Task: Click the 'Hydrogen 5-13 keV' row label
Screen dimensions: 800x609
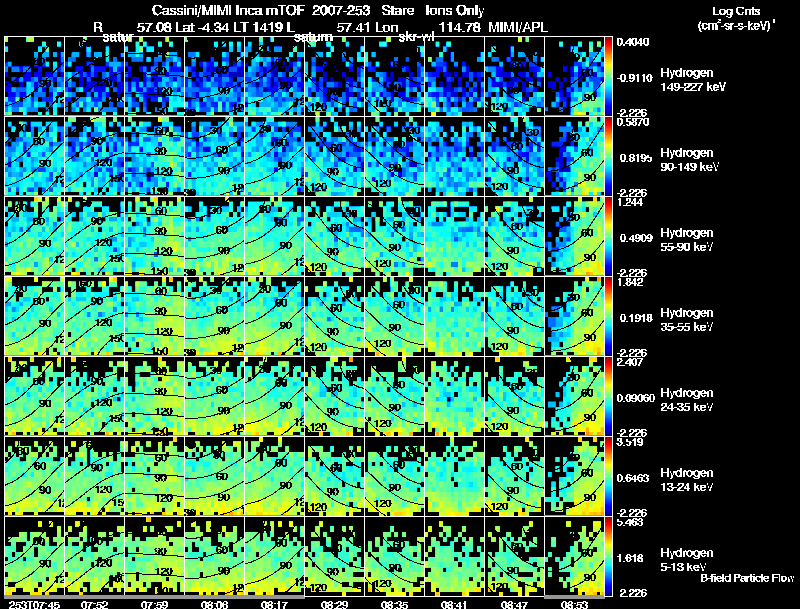Action: click(x=687, y=560)
